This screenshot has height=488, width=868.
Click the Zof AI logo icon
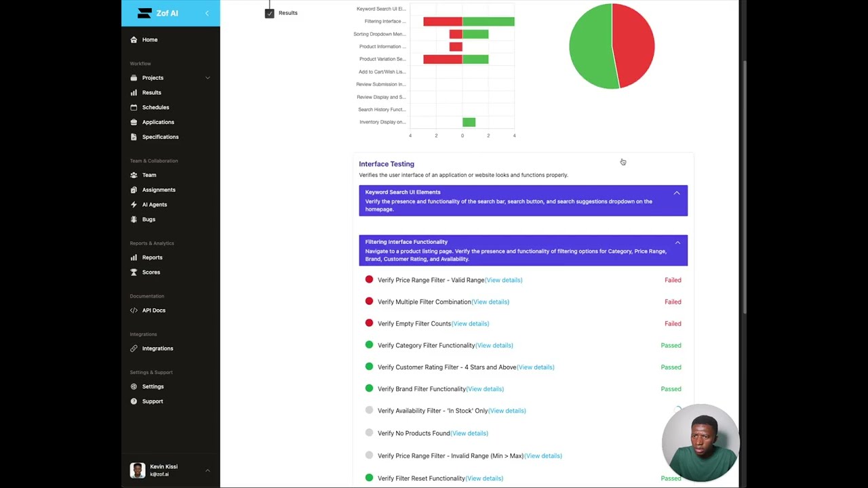coord(144,13)
